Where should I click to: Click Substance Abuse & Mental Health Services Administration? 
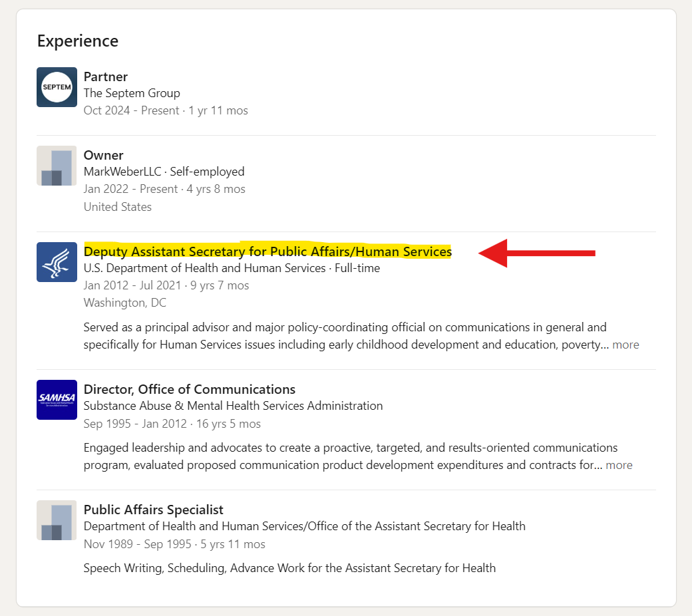pos(233,406)
